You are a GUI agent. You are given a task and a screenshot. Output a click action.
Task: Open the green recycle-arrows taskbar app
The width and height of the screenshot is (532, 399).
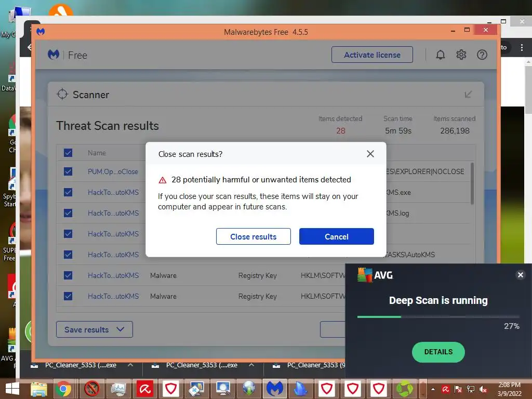tap(404, 389)
